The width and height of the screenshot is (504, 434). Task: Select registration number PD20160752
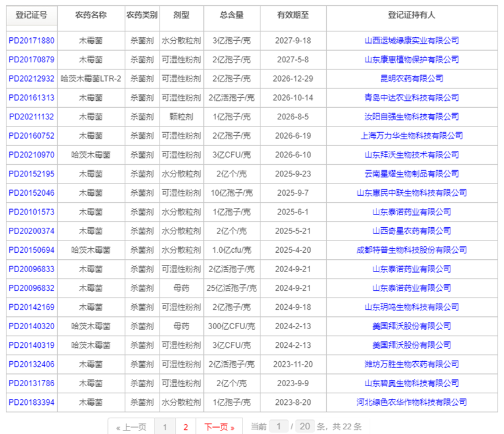[x=31, y=136]
